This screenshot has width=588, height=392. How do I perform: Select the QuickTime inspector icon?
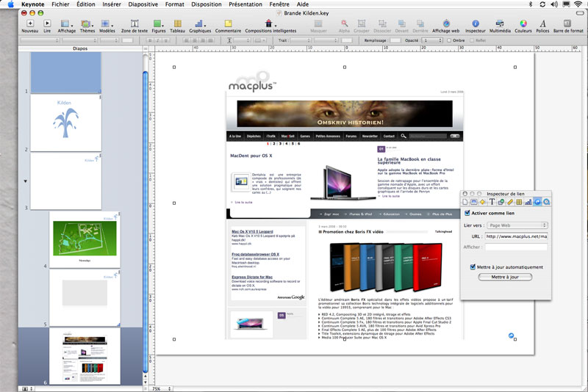point(546,202)
